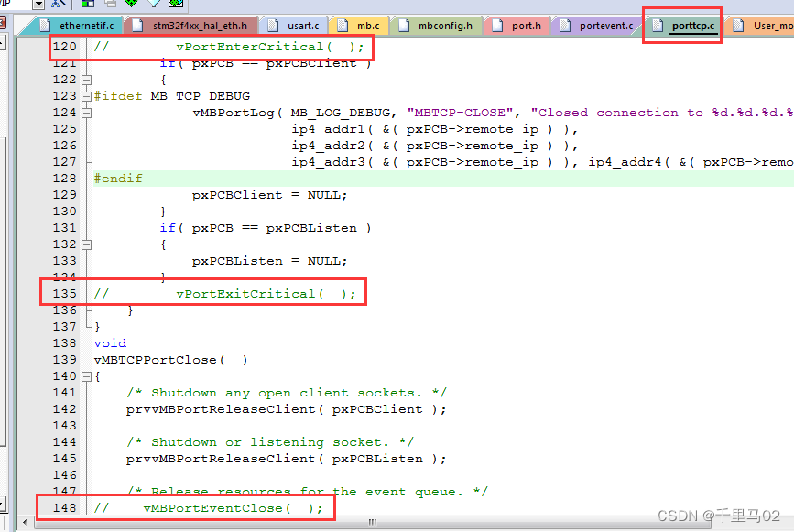
Task: Open Options for Target tool
Action: (59, 3)
